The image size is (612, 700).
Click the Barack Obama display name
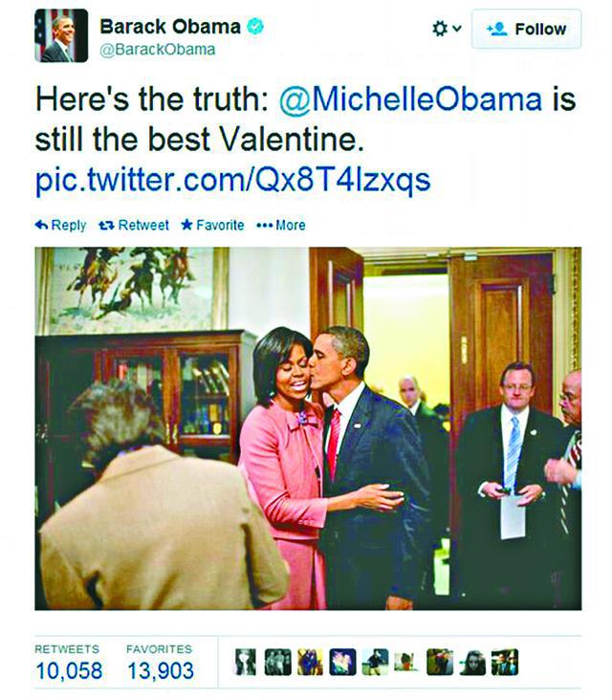pos(170,27)
